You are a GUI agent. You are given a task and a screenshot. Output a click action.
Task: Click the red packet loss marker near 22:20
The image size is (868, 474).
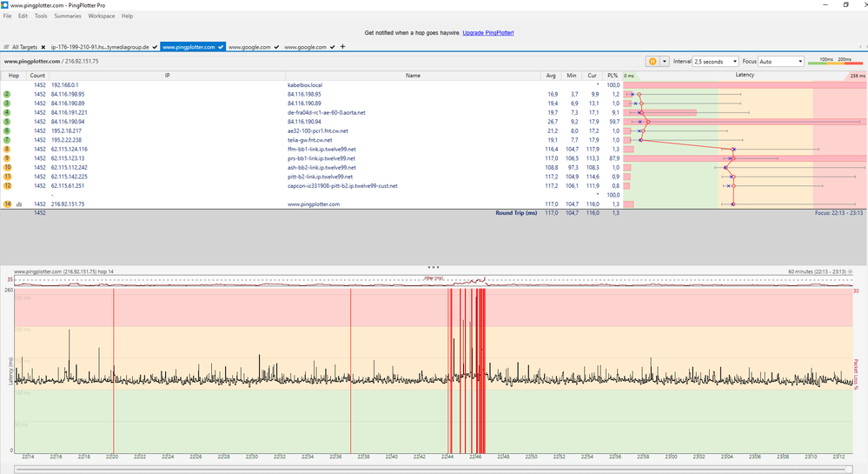point(114,371)
